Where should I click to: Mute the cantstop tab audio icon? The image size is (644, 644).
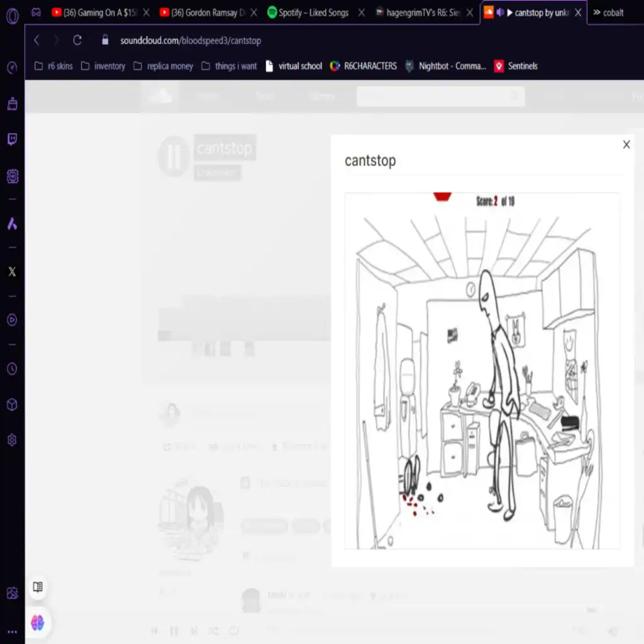click(500, 13)
